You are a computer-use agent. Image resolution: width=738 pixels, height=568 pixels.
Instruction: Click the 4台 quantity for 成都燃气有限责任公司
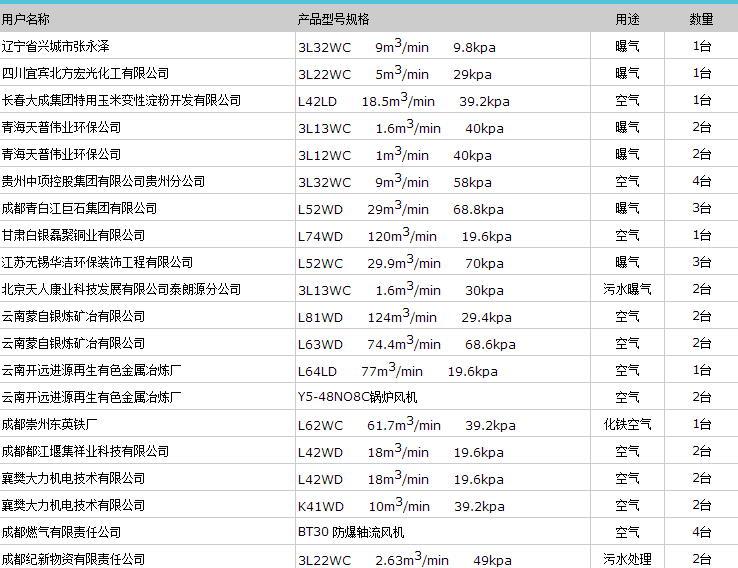[x=701, y=532]
